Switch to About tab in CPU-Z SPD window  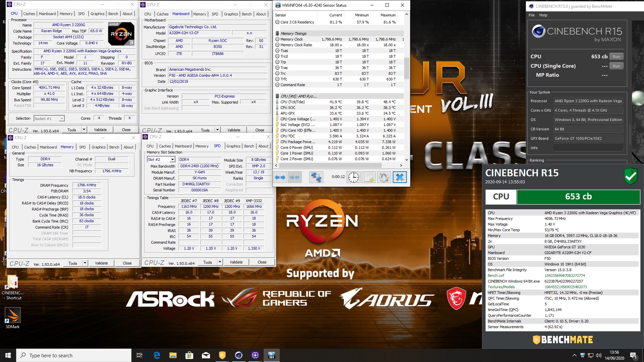tap(263, 146)
